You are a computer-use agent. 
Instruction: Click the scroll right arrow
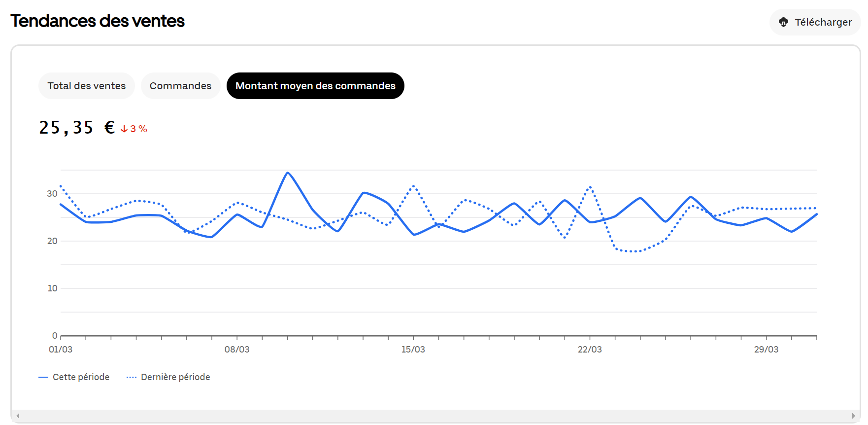pos(854,416)
